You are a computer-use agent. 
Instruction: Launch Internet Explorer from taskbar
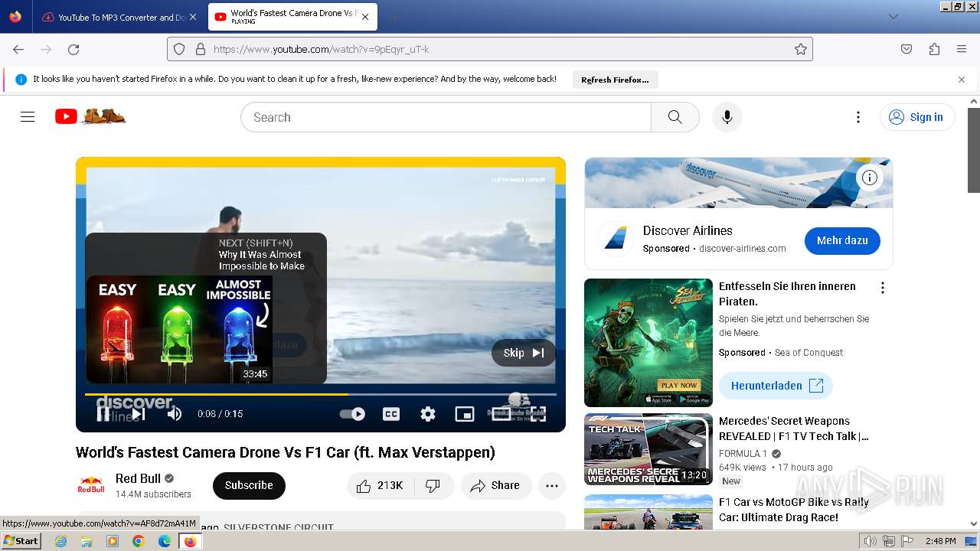point(60,541)
